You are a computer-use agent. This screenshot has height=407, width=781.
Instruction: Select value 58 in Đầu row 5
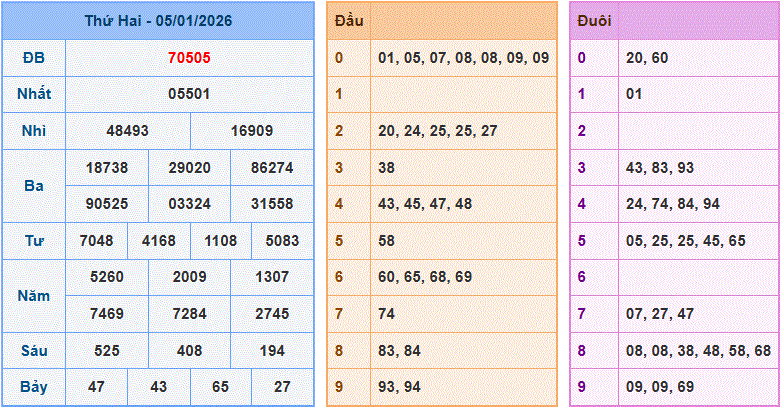[387, 241]
